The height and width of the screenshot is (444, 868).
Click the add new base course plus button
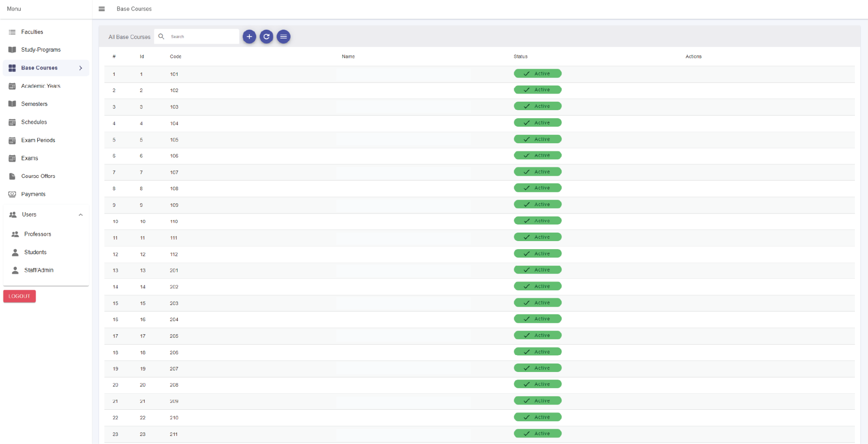click(x=249, y=37)
